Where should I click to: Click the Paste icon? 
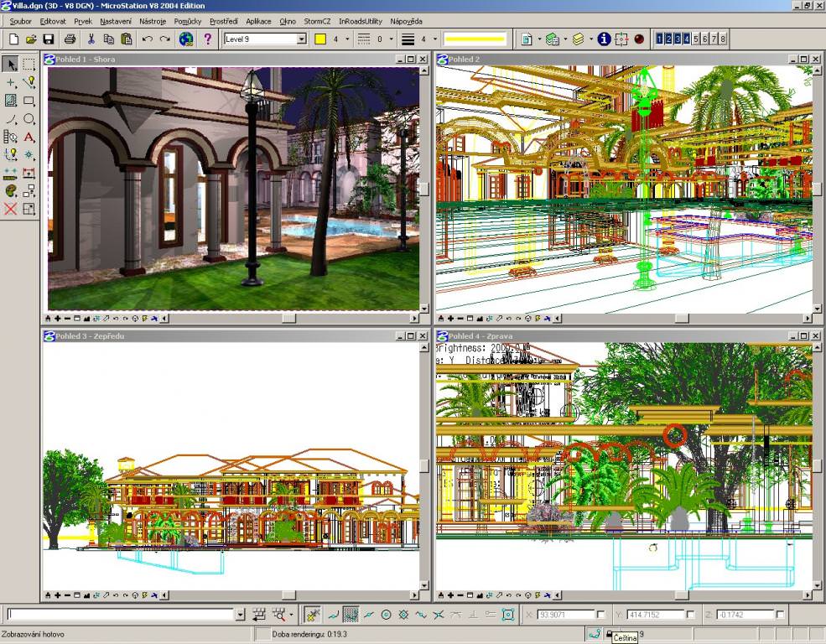126,39
